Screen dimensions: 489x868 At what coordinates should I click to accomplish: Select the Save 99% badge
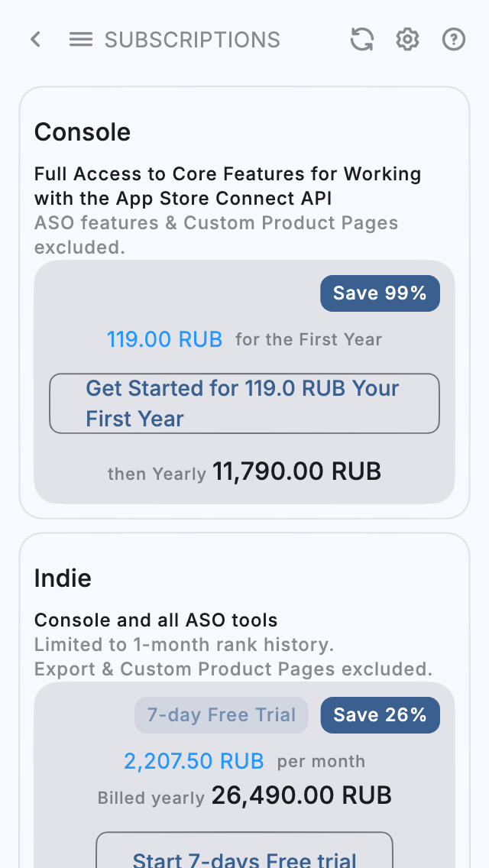pos(380,293)
